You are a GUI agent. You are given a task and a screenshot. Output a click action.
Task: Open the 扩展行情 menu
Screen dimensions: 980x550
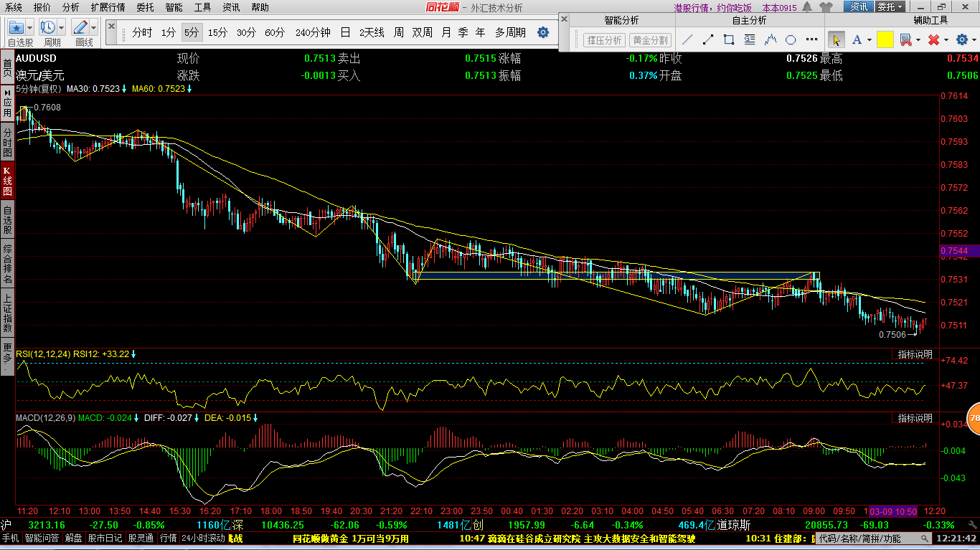tap(108, 7)
